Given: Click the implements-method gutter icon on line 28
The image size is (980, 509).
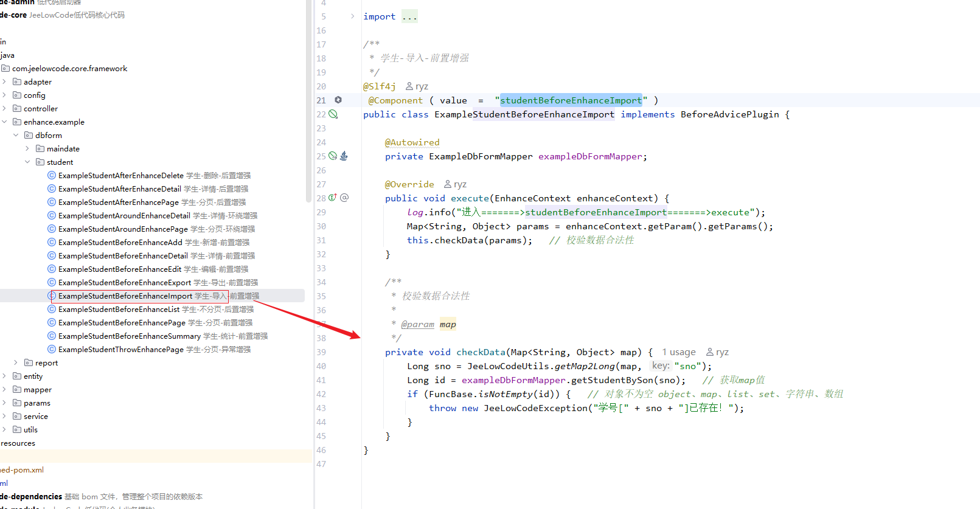Looking at the screenshot, I should click(x=333, y=198).
